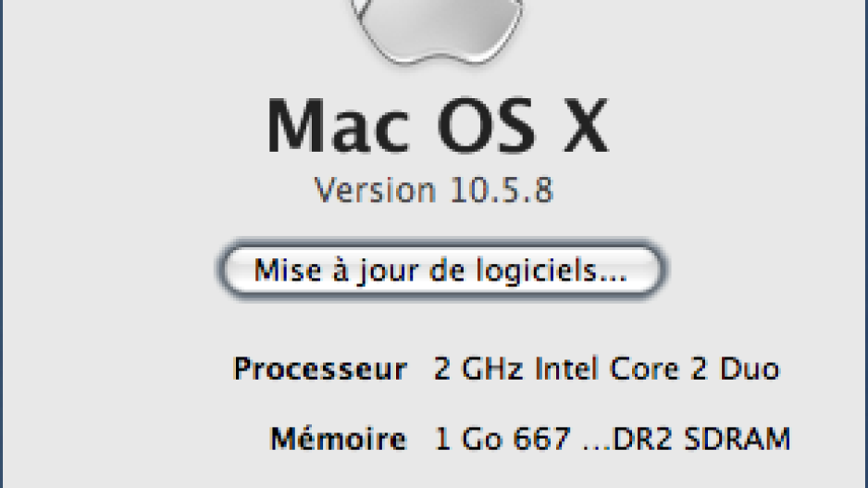
Task: Click the Version 10.5.8 text
Action: pos(434,190)
